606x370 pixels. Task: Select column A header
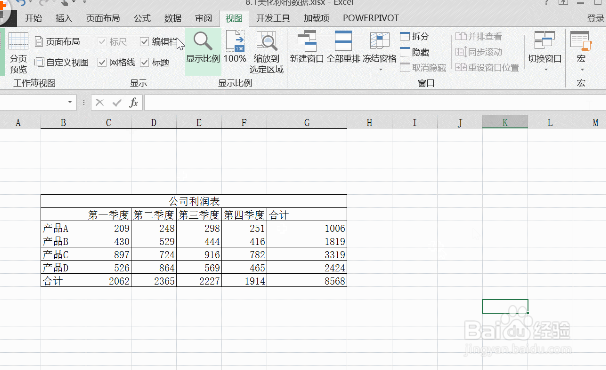pyautogui.click(x=18, y=123)
